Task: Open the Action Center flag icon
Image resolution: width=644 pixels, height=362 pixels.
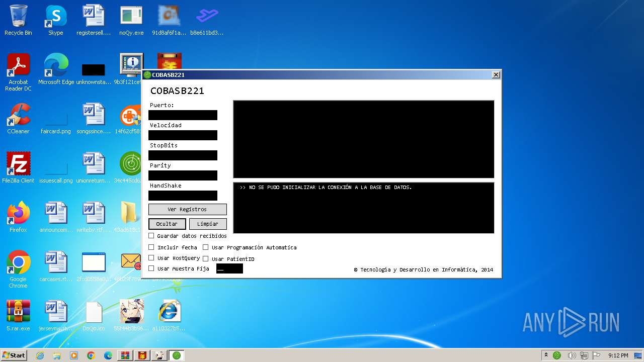Action: (596, 355)
